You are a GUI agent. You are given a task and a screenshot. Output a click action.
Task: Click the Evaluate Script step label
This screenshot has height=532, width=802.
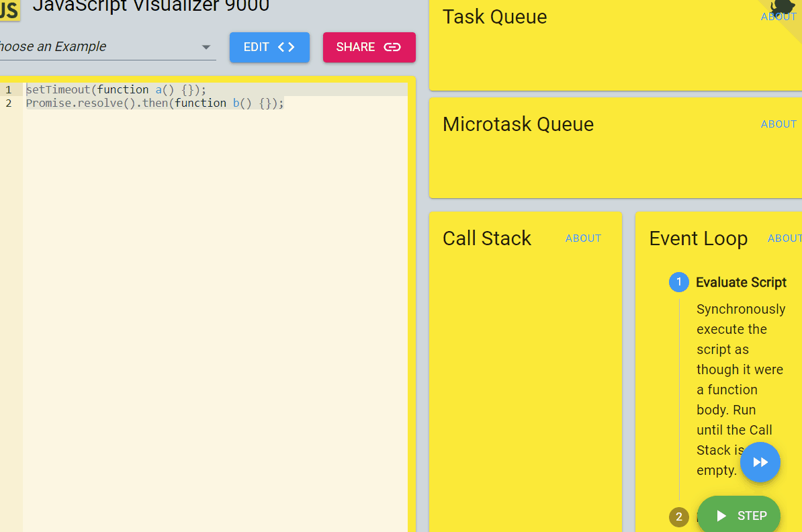741,282
